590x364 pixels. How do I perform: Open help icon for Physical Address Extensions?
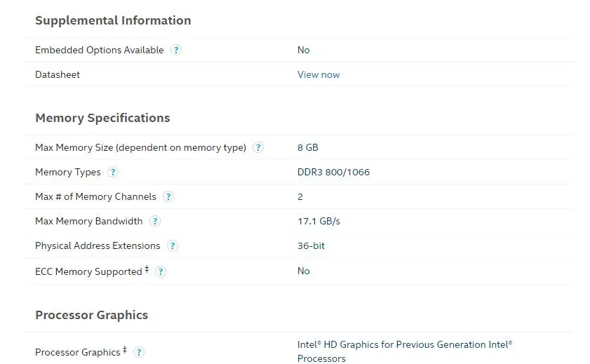click(172, 246)
